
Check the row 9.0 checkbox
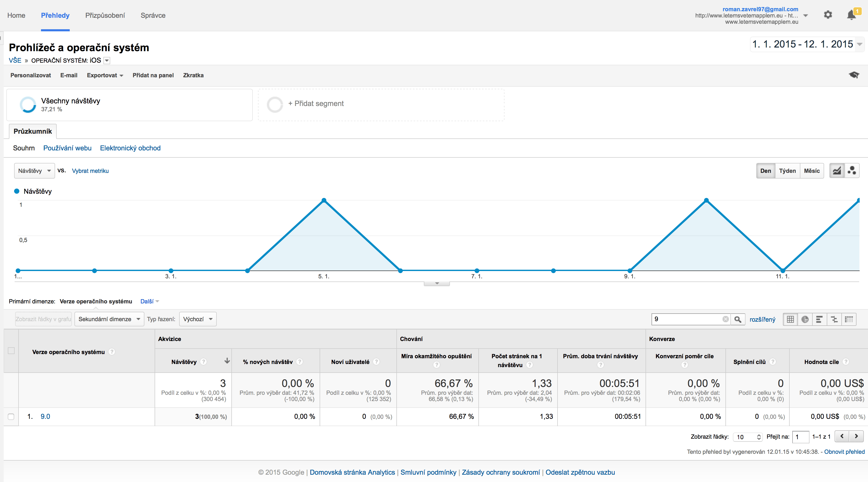(x=11, y=417)
